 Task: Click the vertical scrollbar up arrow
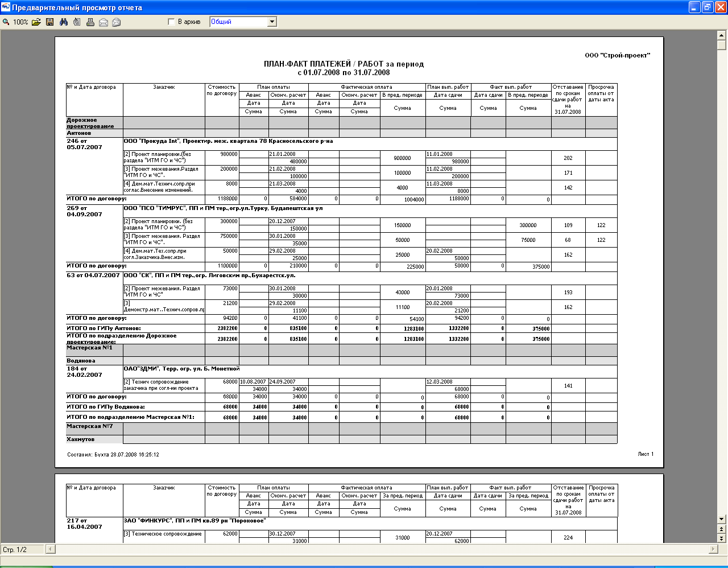722,35
